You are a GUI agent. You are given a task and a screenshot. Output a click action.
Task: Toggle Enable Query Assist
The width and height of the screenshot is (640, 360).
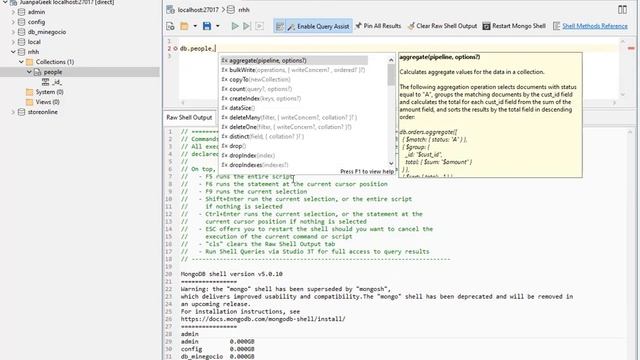click(318, 26)
